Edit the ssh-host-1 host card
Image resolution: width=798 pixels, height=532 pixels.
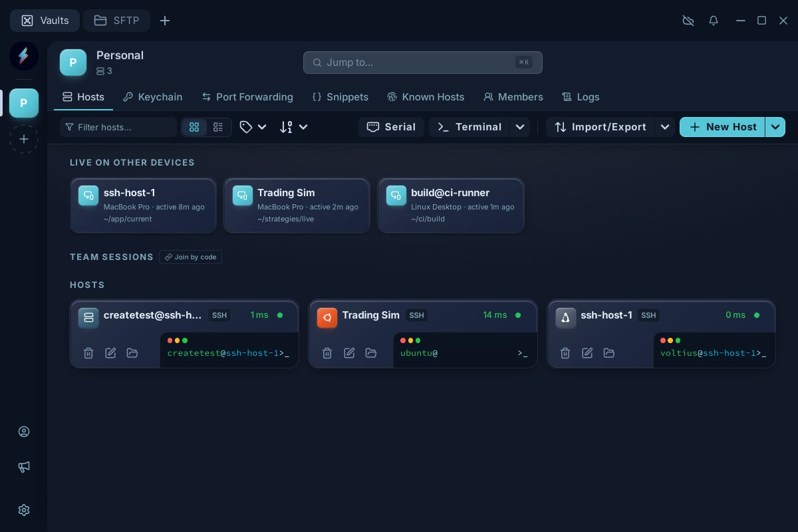point(587,353)
